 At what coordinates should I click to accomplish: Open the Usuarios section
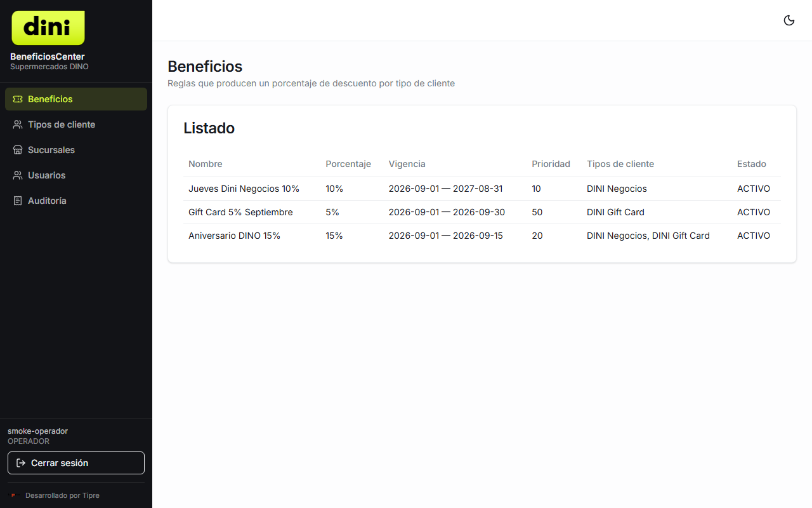[76, 175]
